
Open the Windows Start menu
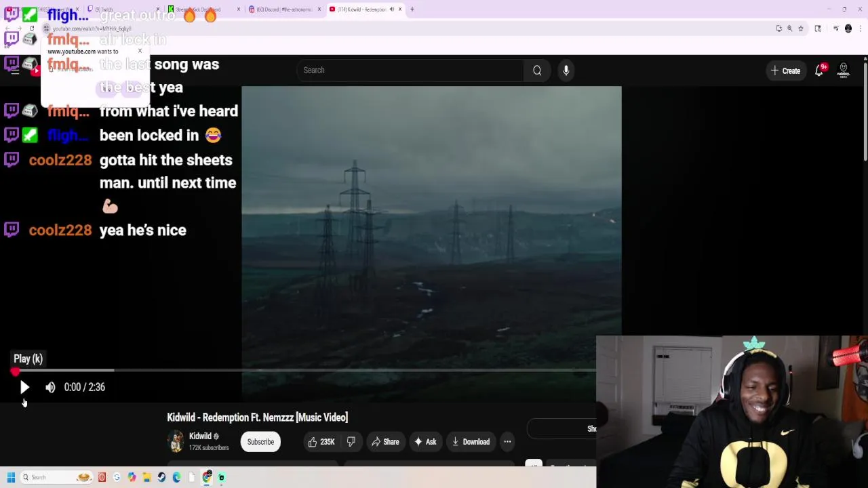point(11,477)
